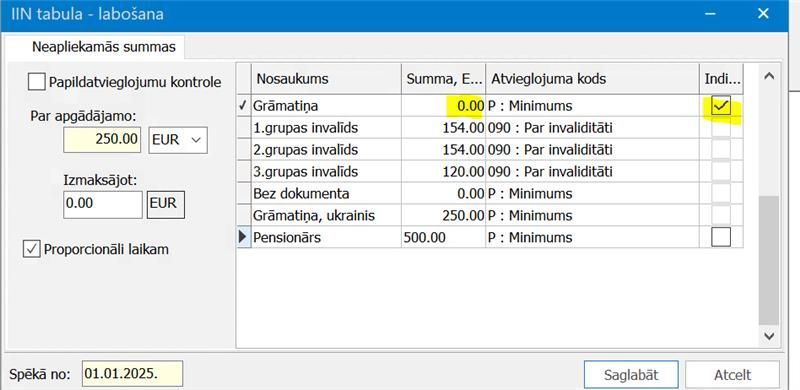
Task: Click the 500.00 amount in Pensionārs row
Action: tap(443, 237)
